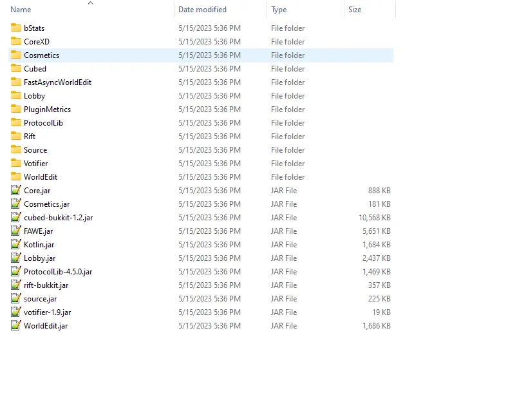Select the Lobby.jar file name
526x420 pixels.
(x=39, y=258)
